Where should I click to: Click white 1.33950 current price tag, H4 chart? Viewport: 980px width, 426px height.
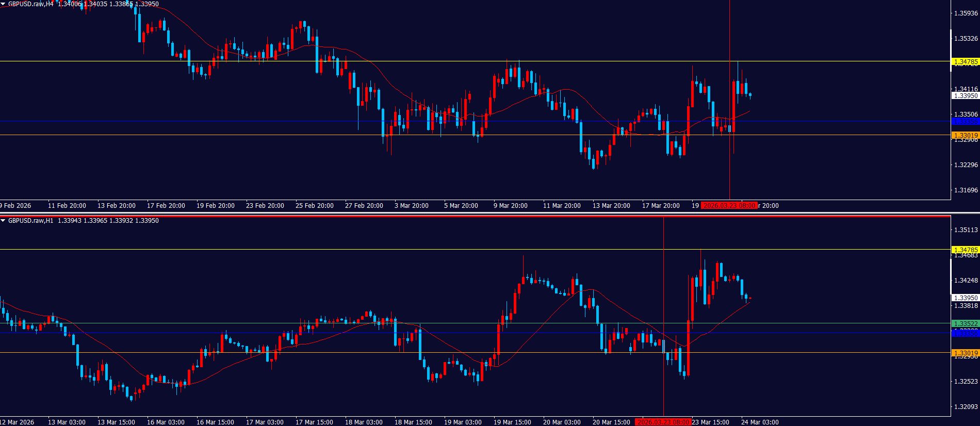(x=965, y=96)
